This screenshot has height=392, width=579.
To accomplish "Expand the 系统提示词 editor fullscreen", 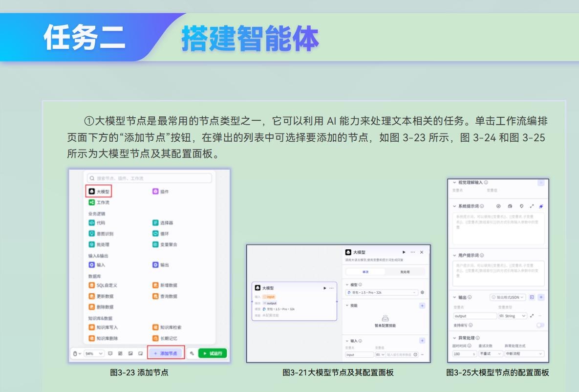I will point(532,206).
